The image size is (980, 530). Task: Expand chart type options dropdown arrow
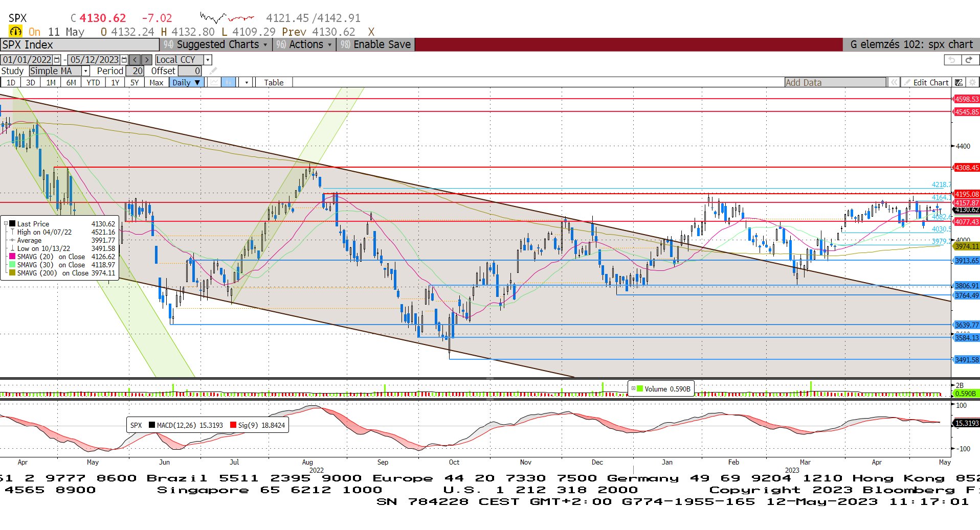pos(247,82)
